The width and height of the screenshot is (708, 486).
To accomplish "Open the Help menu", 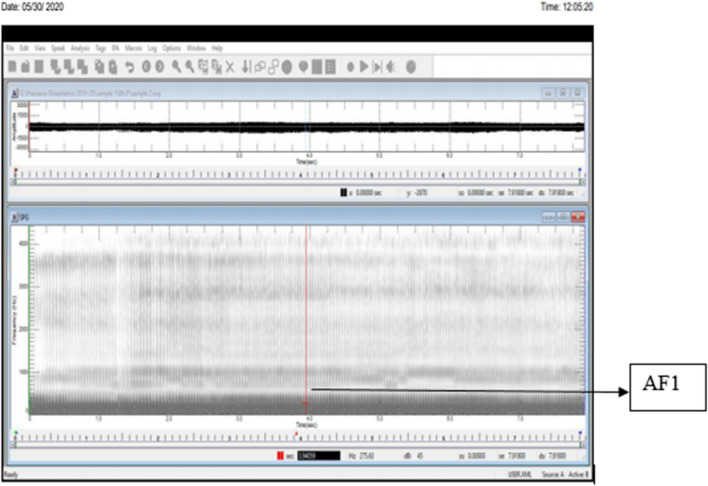I will pos(217,48).
